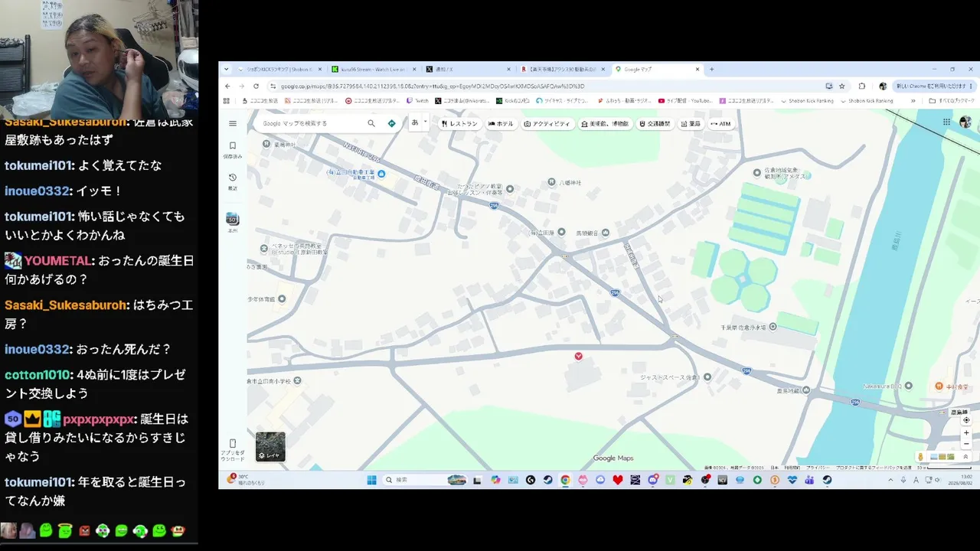Click the 八幡神社 map marker
This screenshot has width=980, height=551.
[x=552, y=182]
